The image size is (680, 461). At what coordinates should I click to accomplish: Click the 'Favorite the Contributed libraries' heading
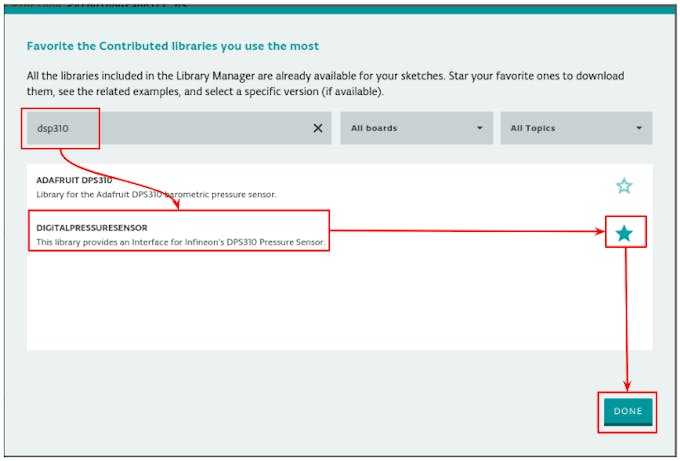172,46
